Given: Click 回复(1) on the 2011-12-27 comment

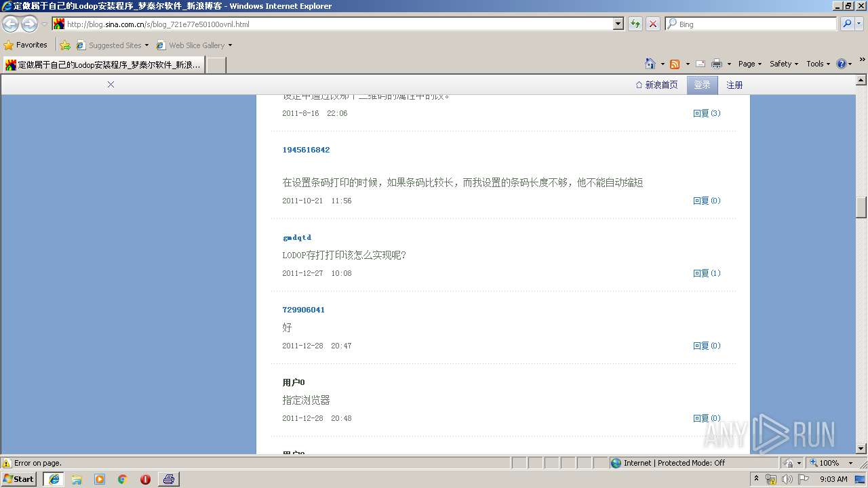Looking at the screenshot, I should tap(707, 273).
